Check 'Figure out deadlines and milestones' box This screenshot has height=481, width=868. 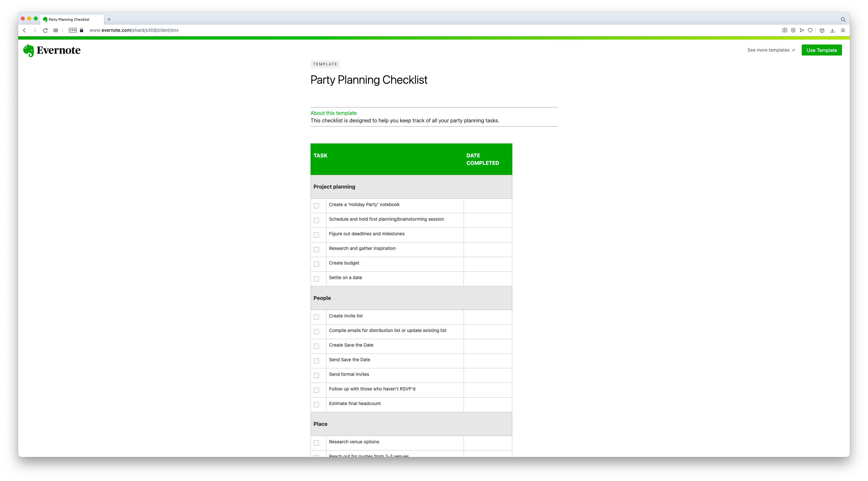(316, 235)
